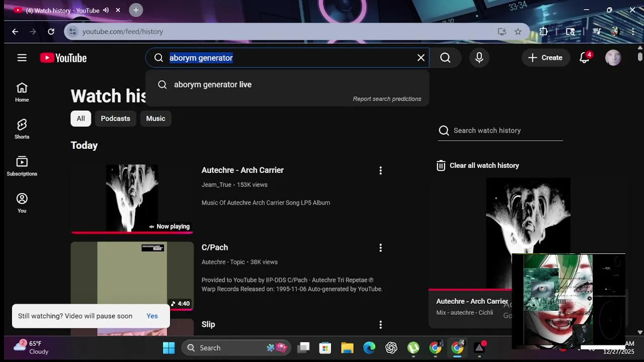Open options menu for Autechre - Arch Carrier
This screenshot has width=644, height=362.
(x=380, y=170)
